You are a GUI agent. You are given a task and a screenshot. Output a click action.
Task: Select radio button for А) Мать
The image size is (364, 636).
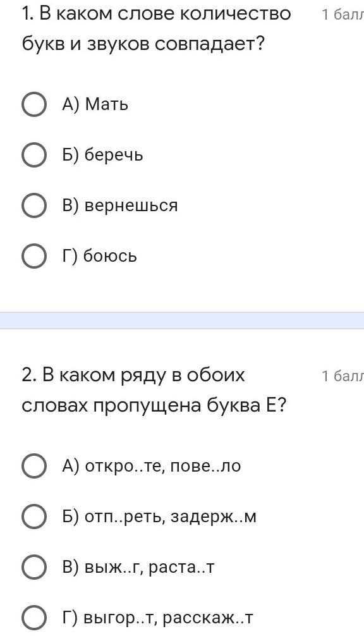[x=33, y=105]
